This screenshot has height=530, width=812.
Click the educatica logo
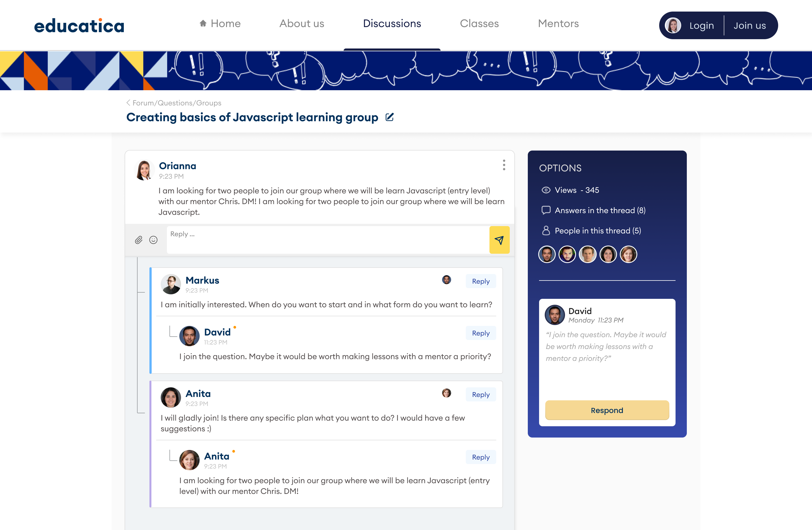point(79,26)
